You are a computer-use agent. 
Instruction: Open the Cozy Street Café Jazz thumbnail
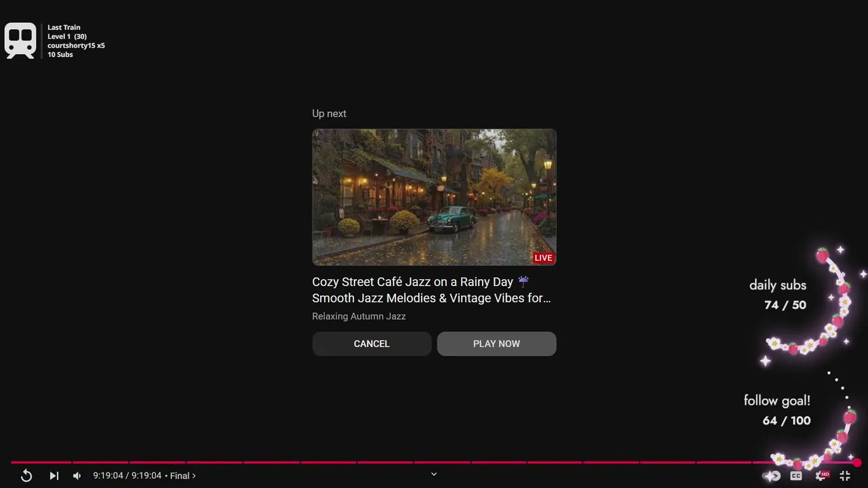point(434,197)
